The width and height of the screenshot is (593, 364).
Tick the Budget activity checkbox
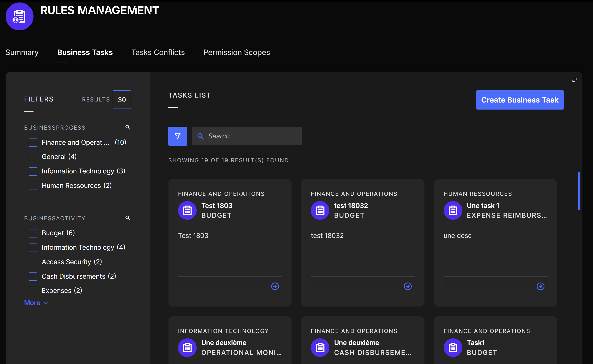click(33, 233)
